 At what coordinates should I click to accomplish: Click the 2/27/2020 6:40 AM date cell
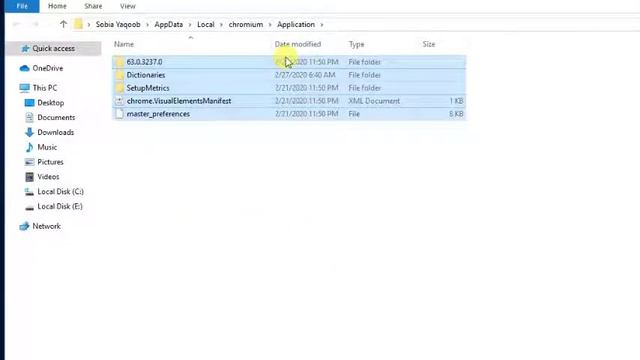(305, 75)
